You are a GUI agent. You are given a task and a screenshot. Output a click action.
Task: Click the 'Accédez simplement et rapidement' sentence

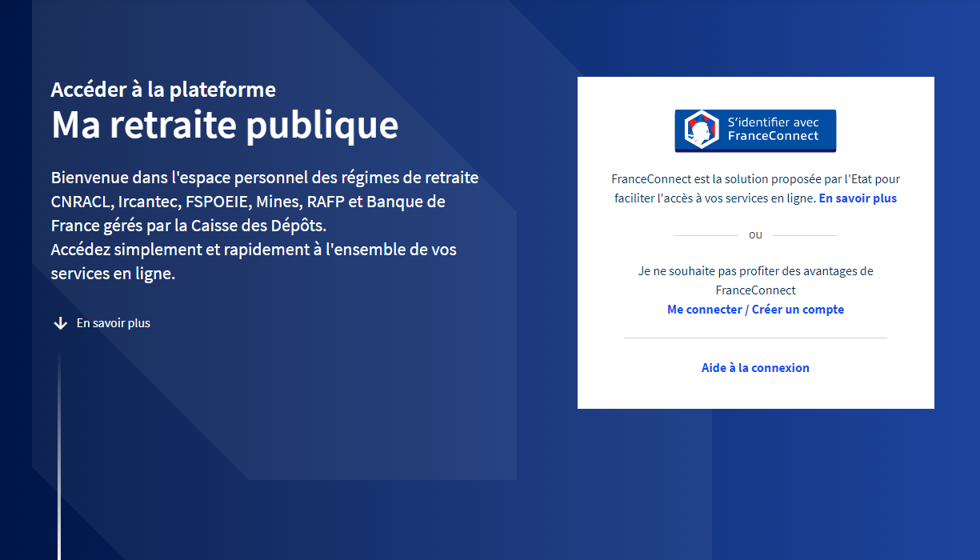pyautogui.click(x=254, y=261)
